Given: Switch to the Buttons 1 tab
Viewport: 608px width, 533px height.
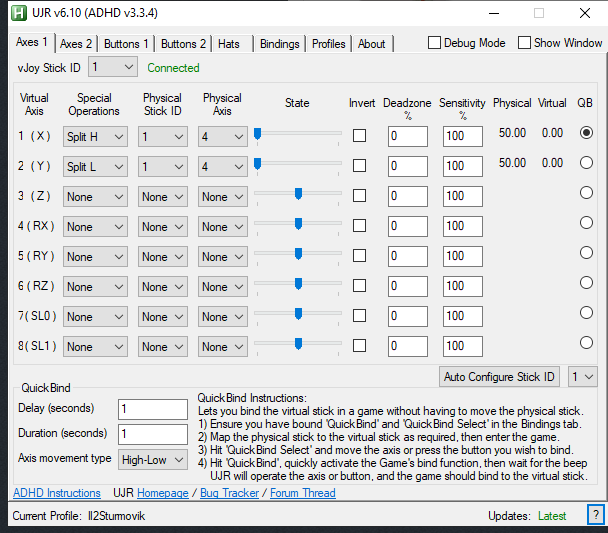Looking at the screenshot, I should pos(126,43).
